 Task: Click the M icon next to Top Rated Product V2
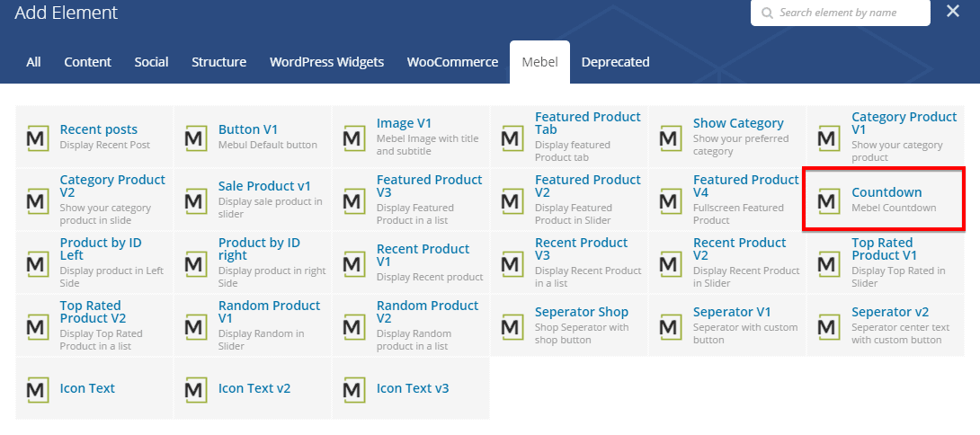click(37, 326)
